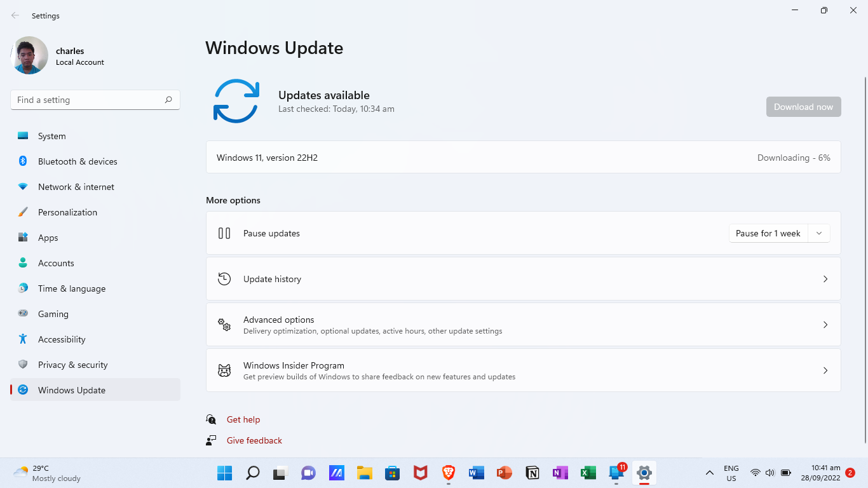This screenshot has height=488, width=868.
Task: Open Notion from the taskbar
Action: coord(532,473)
